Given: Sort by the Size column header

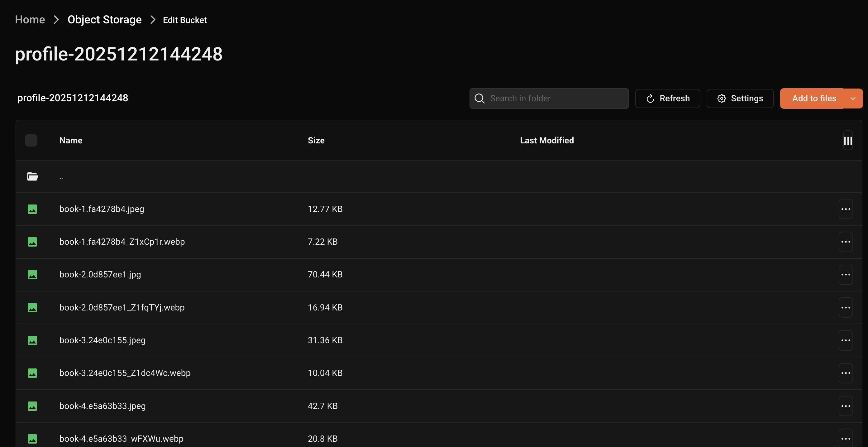Looking at the screenshot, I should coord(316,140).
